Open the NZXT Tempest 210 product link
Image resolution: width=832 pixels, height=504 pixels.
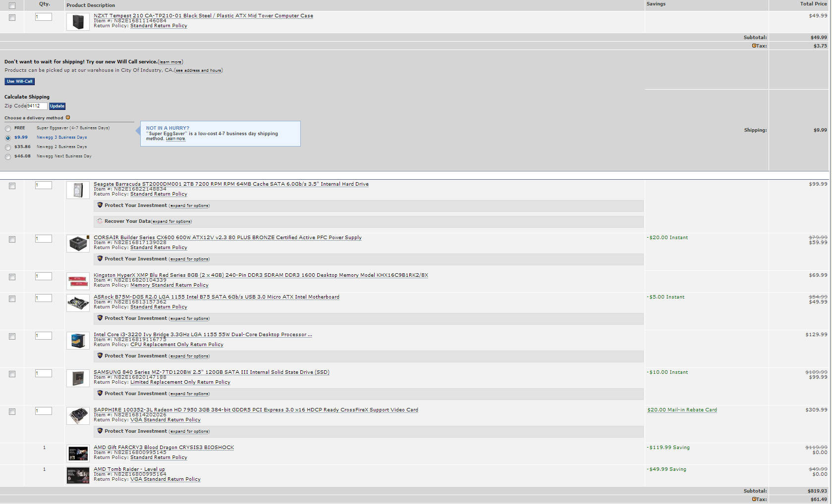[203, 16]
